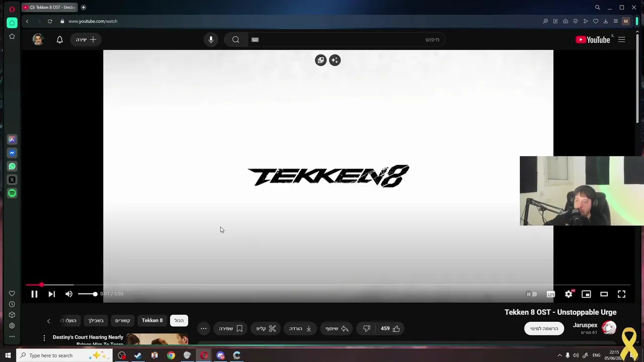Mute the video using speaker icon
Screen dimensions: 644x362
[69, 294]
